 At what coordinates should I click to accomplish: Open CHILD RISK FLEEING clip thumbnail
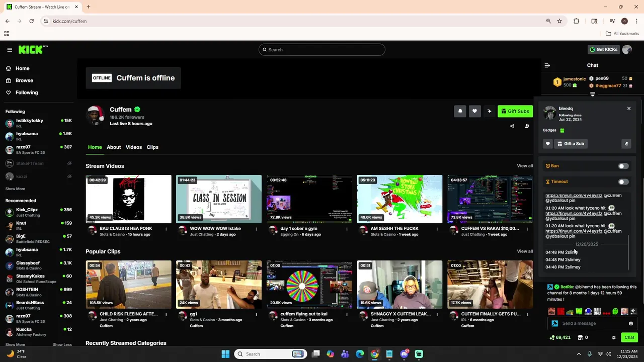(x=128, y=285)
